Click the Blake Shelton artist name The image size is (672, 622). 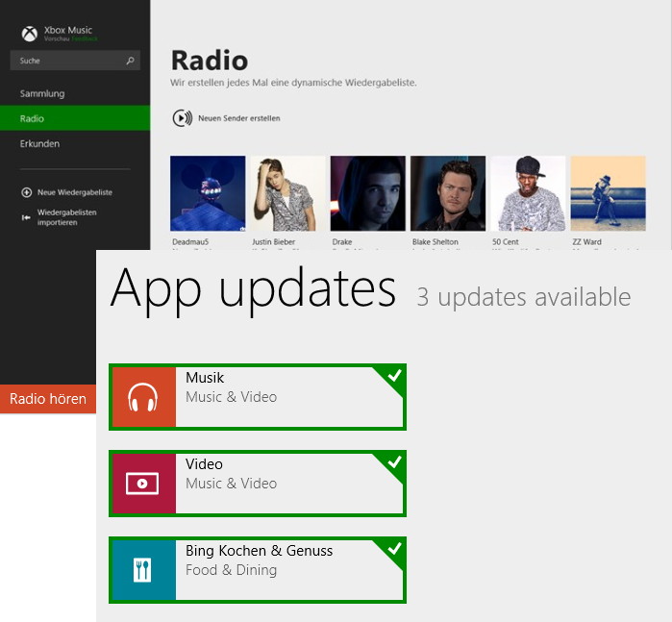click(435, 241)
